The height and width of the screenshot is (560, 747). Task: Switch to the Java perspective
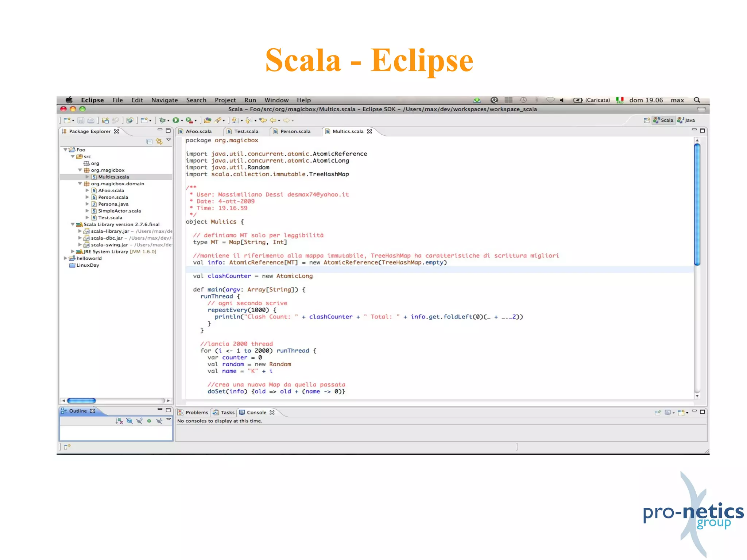pyautogui.click(x=686, y=120)
